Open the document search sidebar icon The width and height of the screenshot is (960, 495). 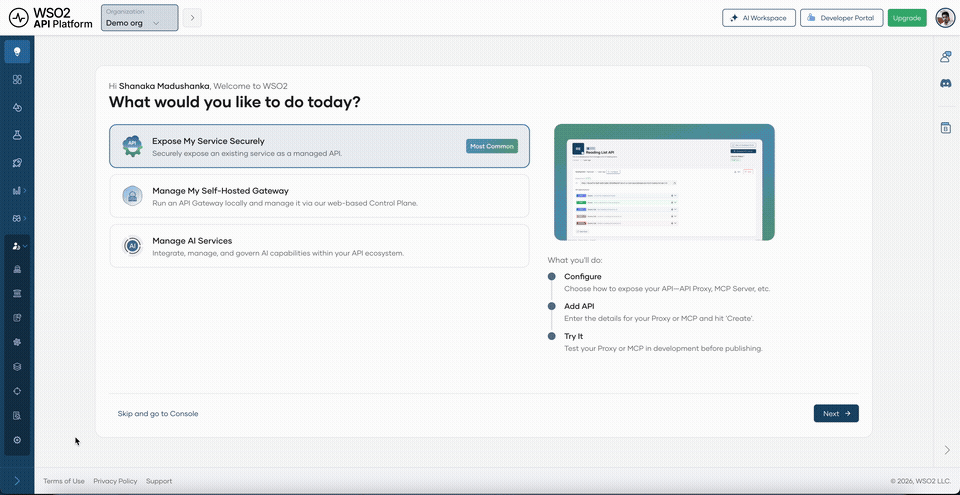17,415
